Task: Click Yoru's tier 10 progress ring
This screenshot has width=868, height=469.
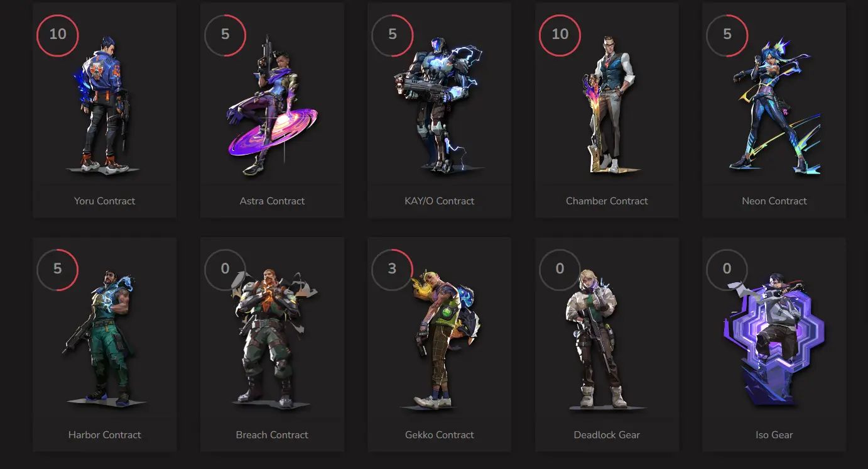Action: 58,35
